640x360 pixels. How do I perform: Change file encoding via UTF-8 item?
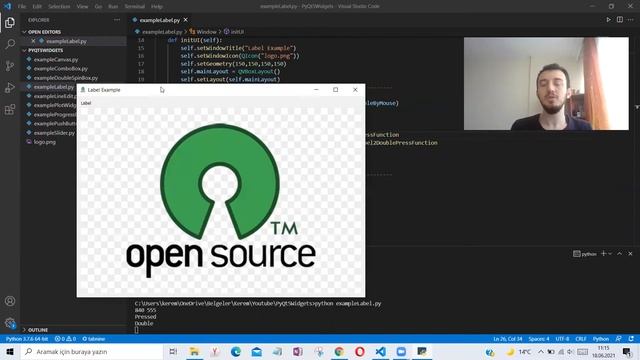[x=562, y=339]
